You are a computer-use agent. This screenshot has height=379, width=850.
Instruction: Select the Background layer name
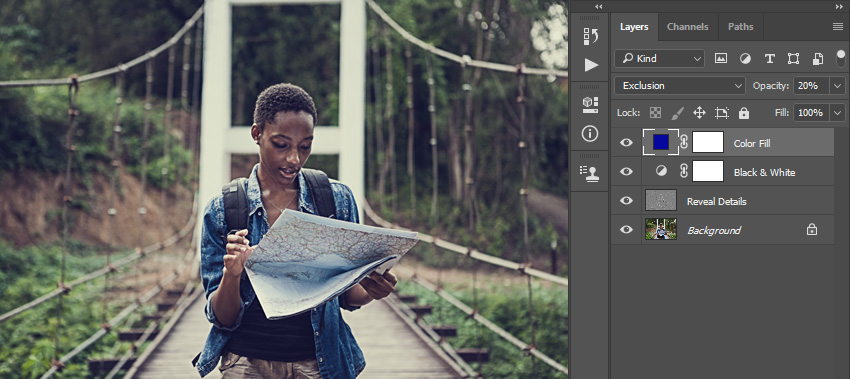pos(714,230)
